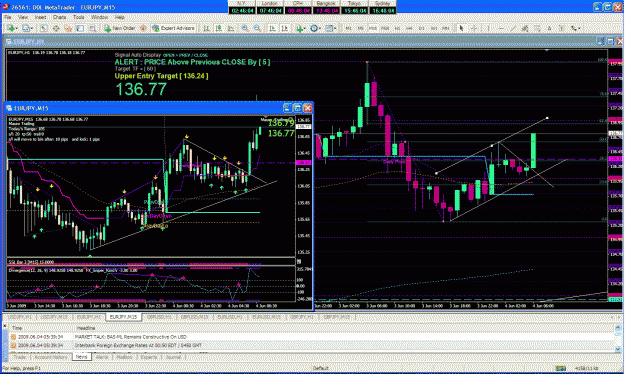Open the Indicators list icon
Screen dimensions: 625x374
[300, 28]
